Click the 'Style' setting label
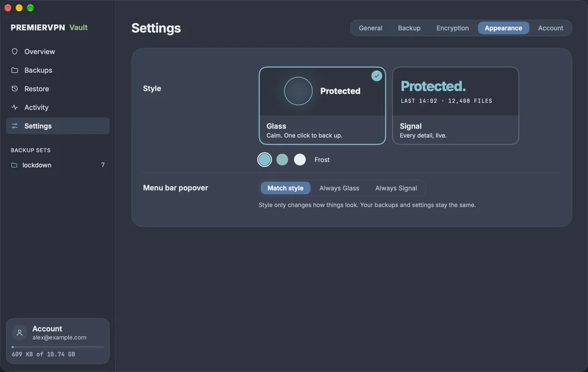The height and width of the screenshot is (372, 588). pos(152,88)
